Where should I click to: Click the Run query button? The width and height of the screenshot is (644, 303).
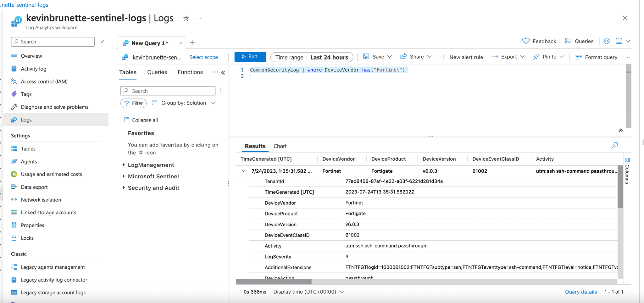coord(250,57)
